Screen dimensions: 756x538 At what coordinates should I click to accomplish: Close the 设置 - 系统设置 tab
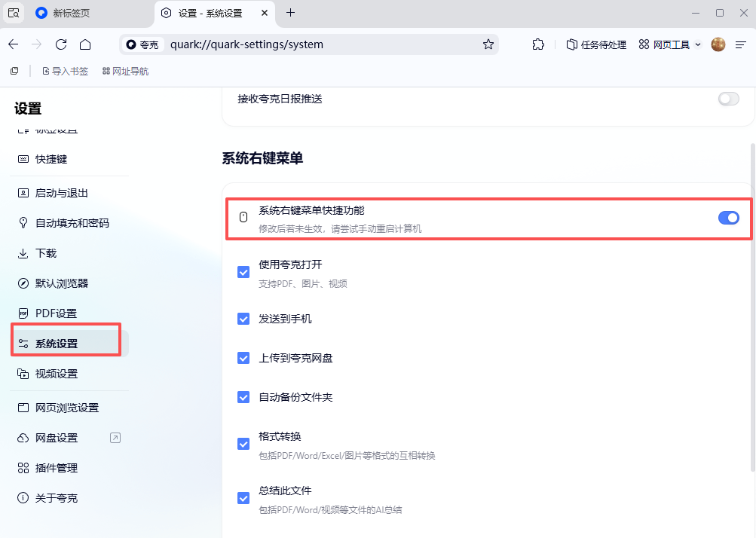pos(265,13)
